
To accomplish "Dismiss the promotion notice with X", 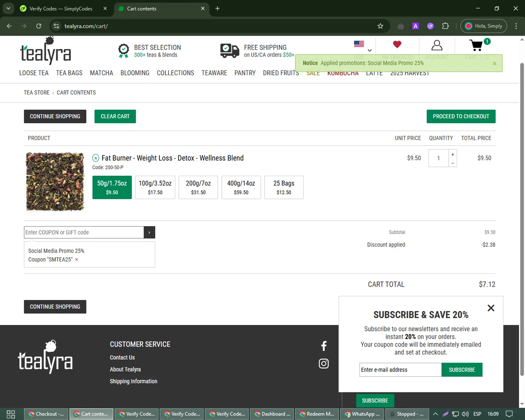I will click(x=495, y=63).
